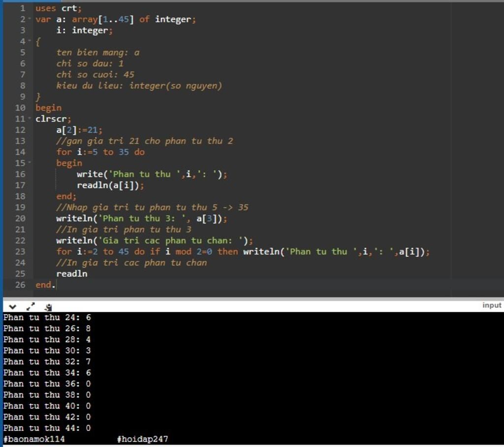This screenshot has height=447, width=504.
Task: Click comment 'ten bien mang: a'
Action: pyautogui.click(x=98, y=52)
